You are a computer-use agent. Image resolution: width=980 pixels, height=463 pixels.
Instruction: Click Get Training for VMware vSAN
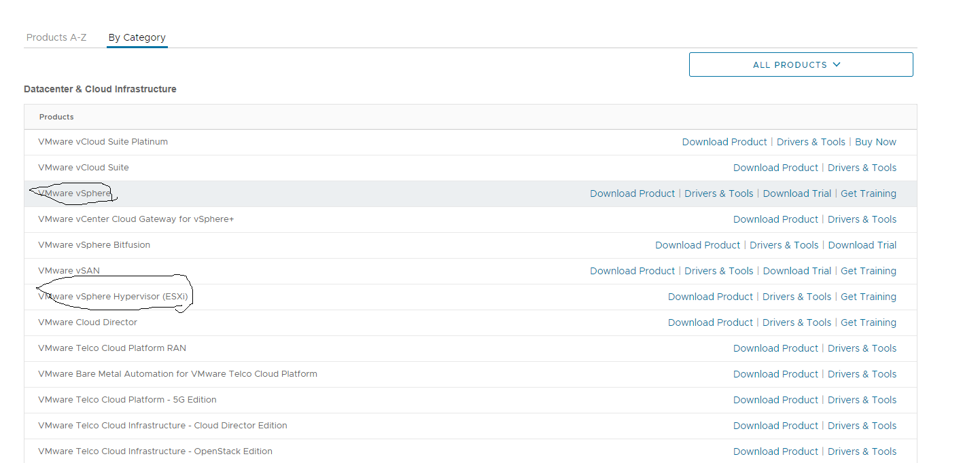pos(869,271)
